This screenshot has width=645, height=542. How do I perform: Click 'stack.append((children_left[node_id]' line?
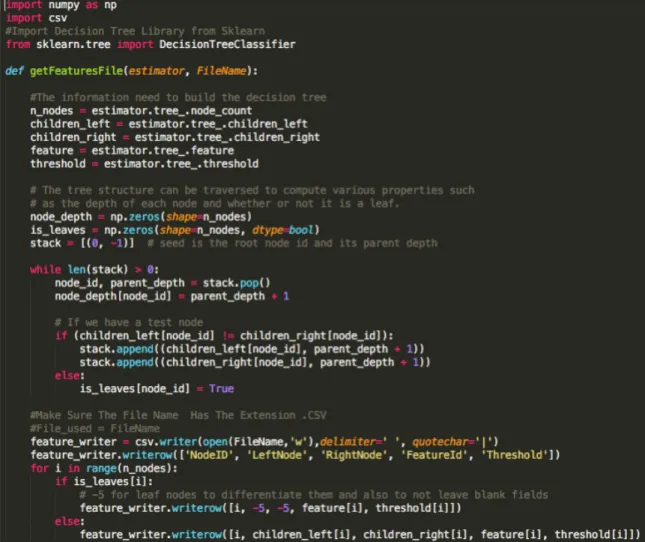[252, 349]
